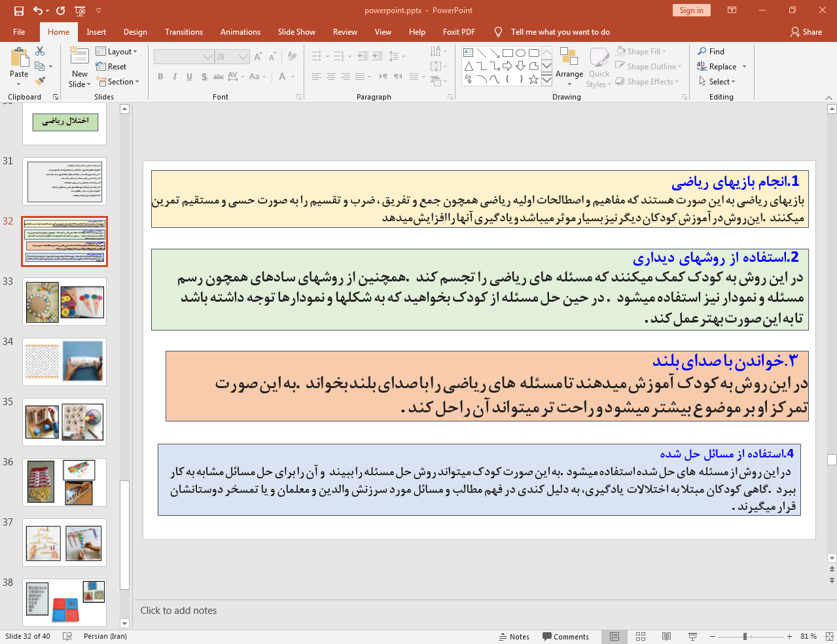The image size is (837, 644).
Task: Switch to the Animations tab
Action: 240,32
